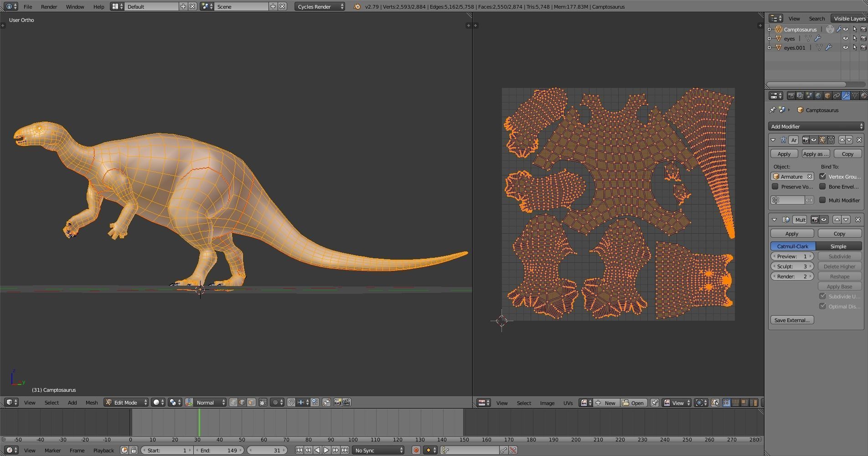Toggle snap magnet icon in 3D view header

click(x=291, y=402)
